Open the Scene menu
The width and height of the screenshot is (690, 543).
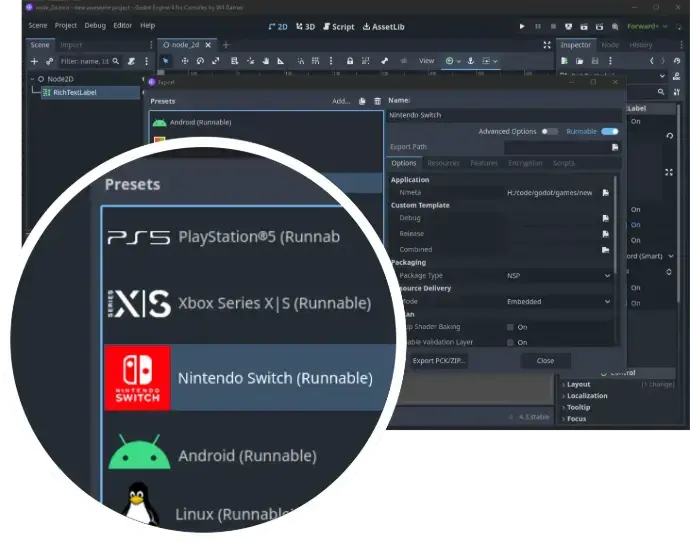38,26
